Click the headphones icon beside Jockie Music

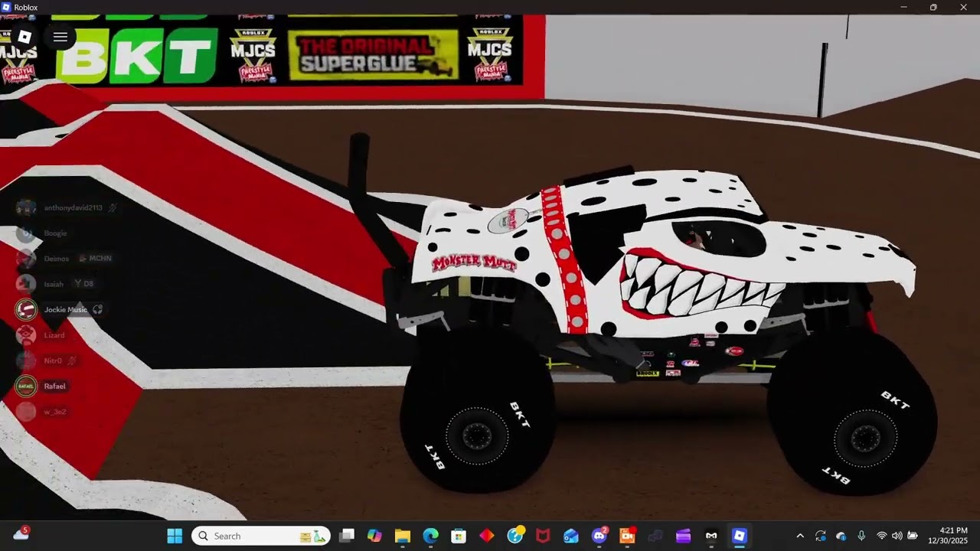[x=97, y=310]
